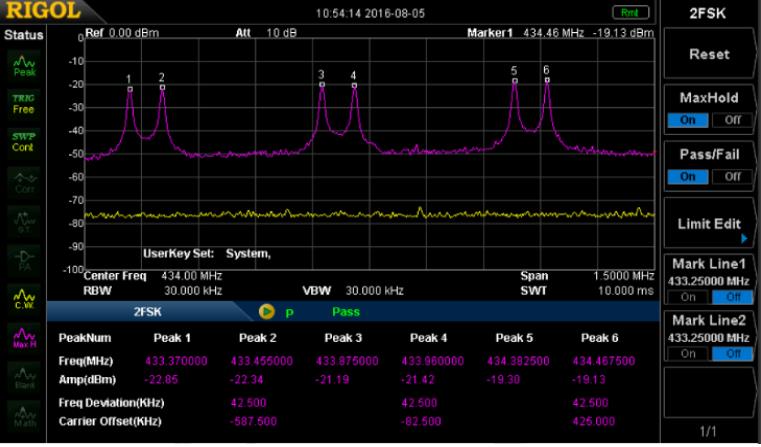The width and height of the screenshot is (761, 447).
Task: Select the 2FSK results tab
Action: [150, 311]
